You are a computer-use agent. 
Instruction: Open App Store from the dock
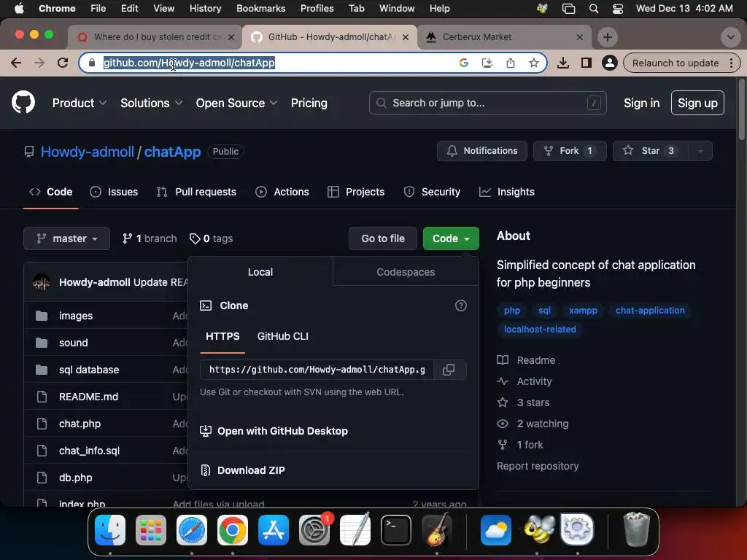point(274,530)
